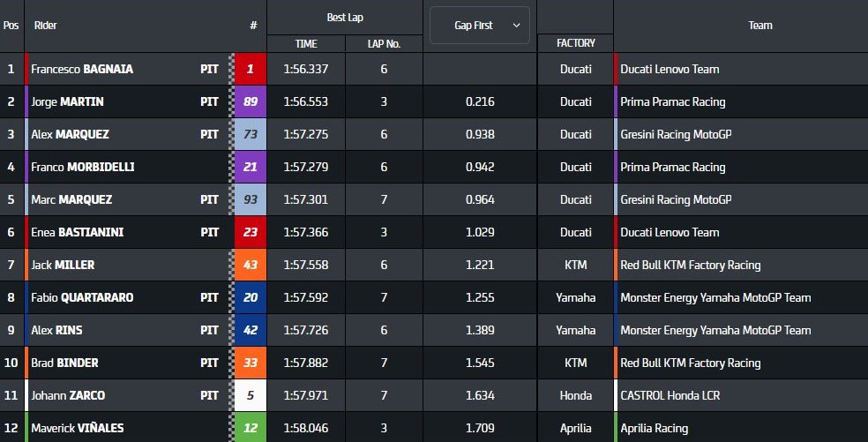
Task: Click Prima Pramac Racing in Martin row
Action: click(672, 102)
